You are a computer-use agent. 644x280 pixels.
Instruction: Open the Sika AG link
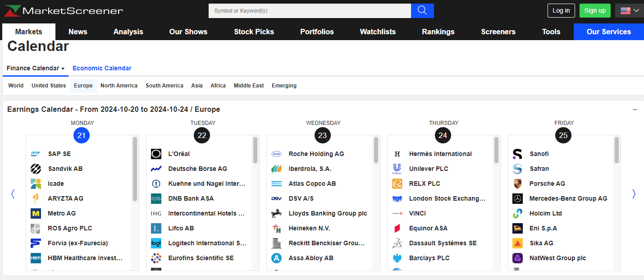point(541,243)
